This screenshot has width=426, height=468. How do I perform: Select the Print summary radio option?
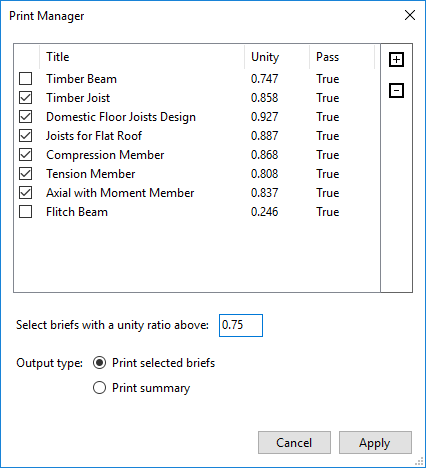[99, 388]
